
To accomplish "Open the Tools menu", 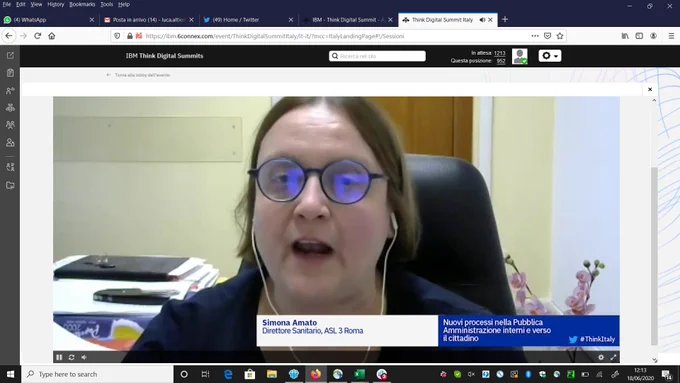I will [x=107, y=4].
